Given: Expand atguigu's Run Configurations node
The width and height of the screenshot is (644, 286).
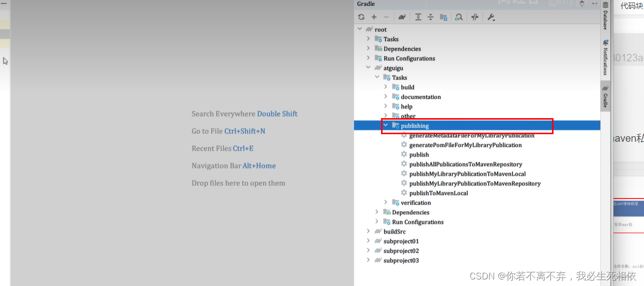Looking at the screenshot, I should tap(377, 221).
